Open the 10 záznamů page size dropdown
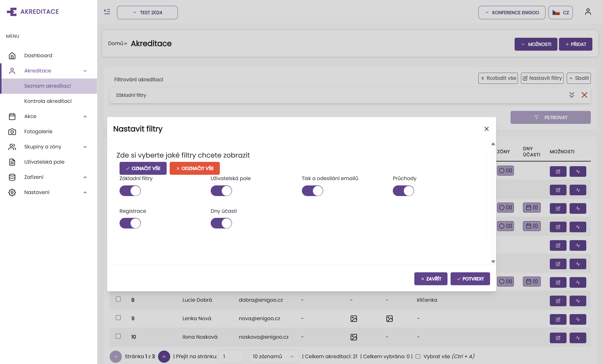Screen dimensions: 603x364 tap(273, 356)
